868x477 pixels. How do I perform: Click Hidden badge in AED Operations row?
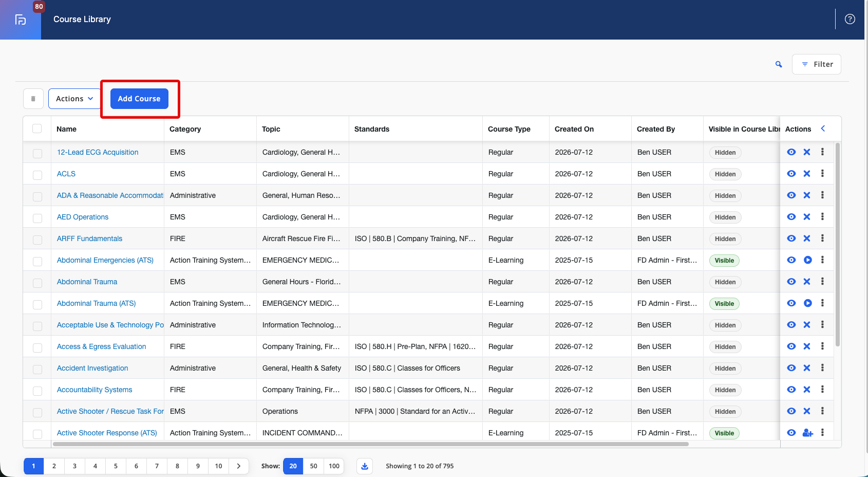point(725,217)
